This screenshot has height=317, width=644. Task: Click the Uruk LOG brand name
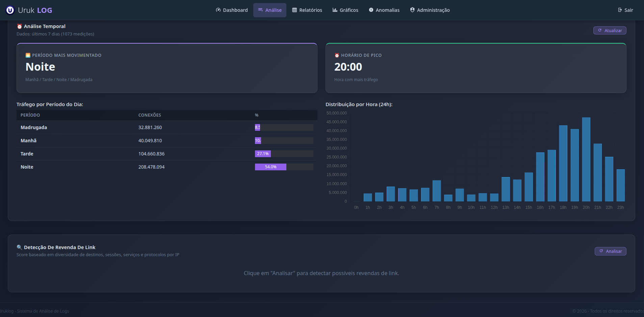click(35, 10)
